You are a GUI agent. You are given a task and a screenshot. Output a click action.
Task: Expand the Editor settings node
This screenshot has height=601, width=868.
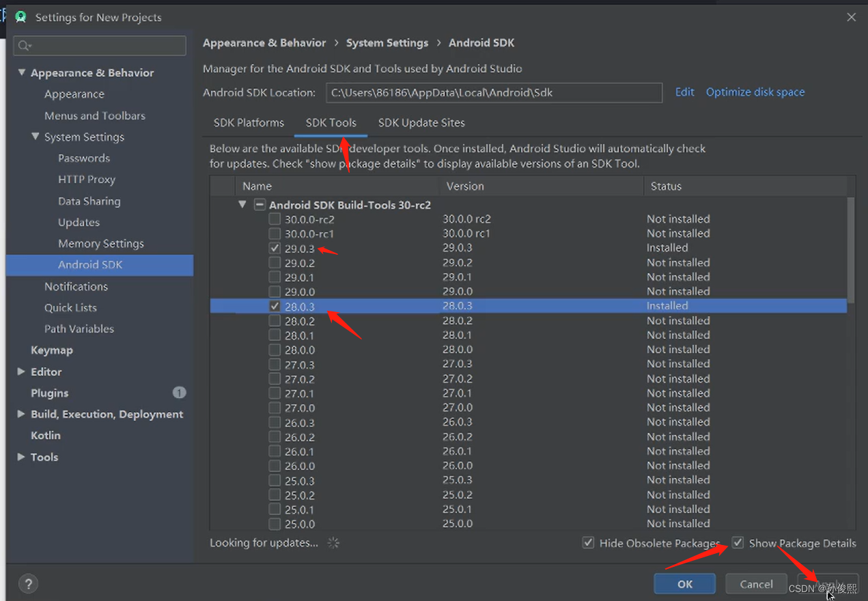(21, 372)
